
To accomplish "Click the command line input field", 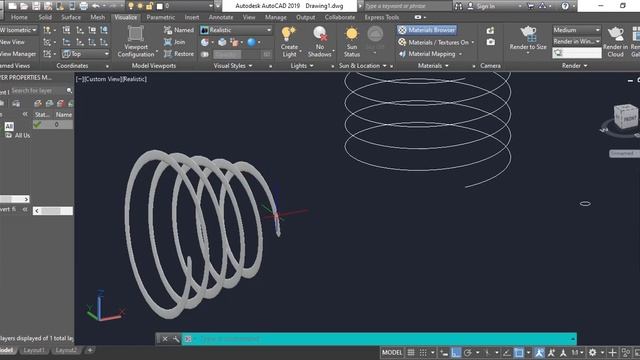I will pyautogui.click(x=380, y=339).
